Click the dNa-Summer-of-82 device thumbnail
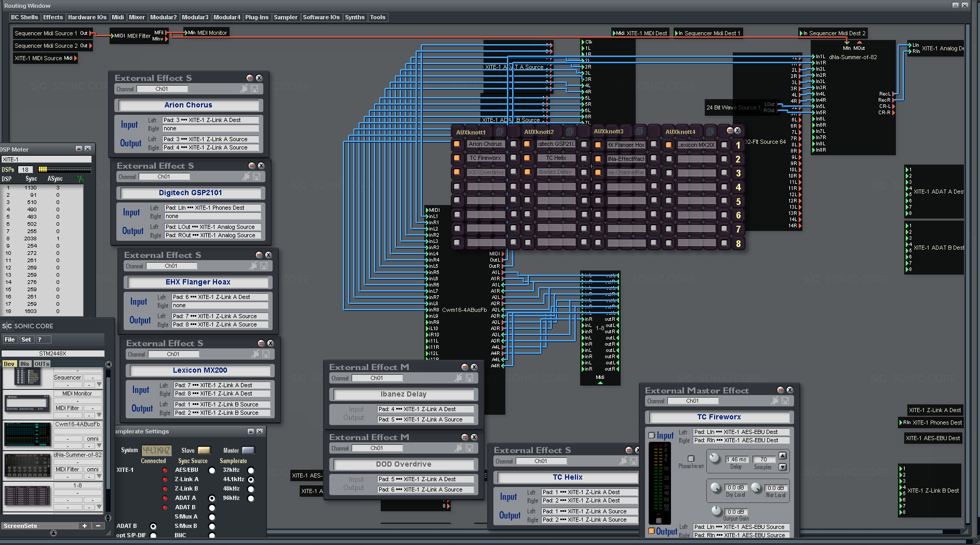980x545 pixels. [27, 465]
